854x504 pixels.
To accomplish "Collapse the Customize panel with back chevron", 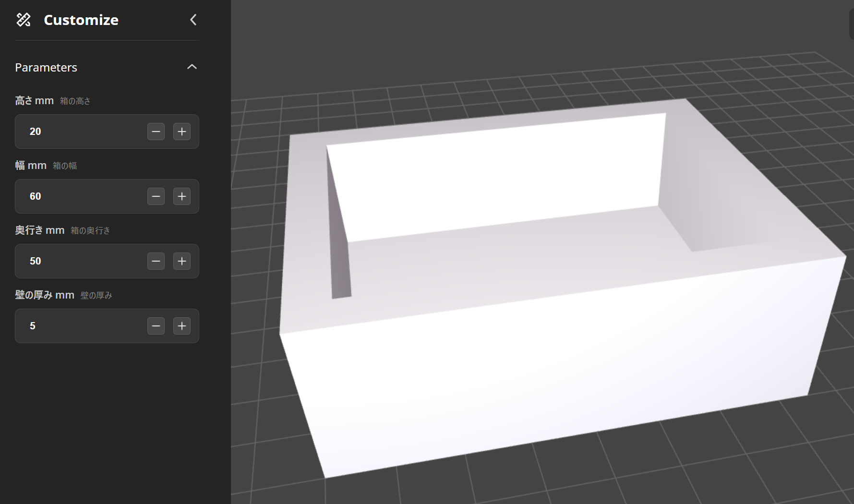I will tap(193, 20).
